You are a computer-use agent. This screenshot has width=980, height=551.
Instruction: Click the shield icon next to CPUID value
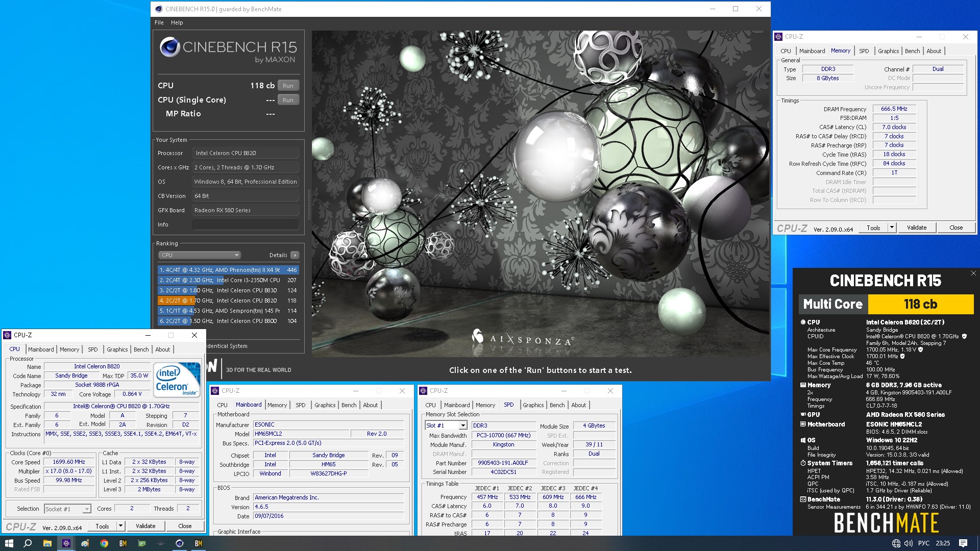pyautogui.click(x=964, y=336)
